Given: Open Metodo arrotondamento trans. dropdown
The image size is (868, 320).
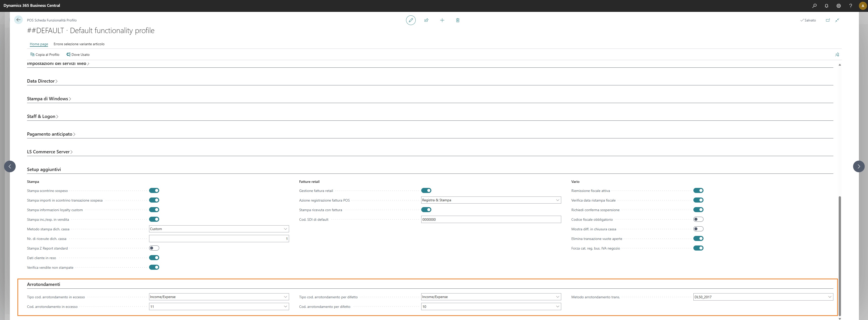Looking at the screenshot, I should click(x=763, y=297).
